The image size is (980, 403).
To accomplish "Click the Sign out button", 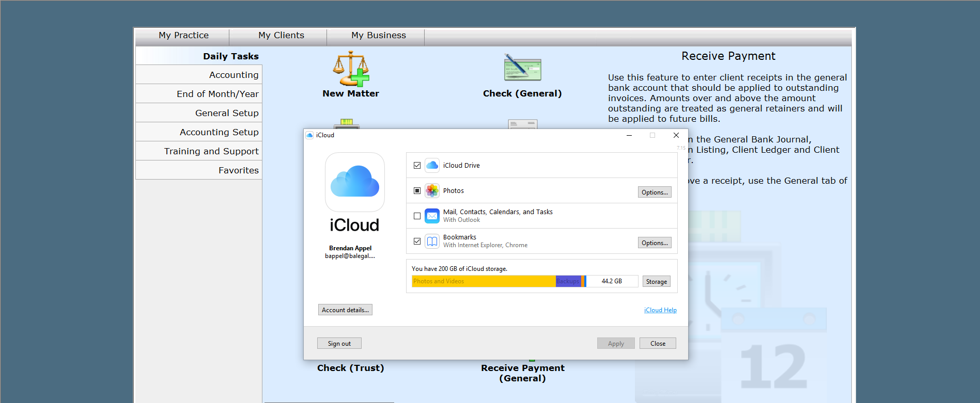I will [339, 343].
